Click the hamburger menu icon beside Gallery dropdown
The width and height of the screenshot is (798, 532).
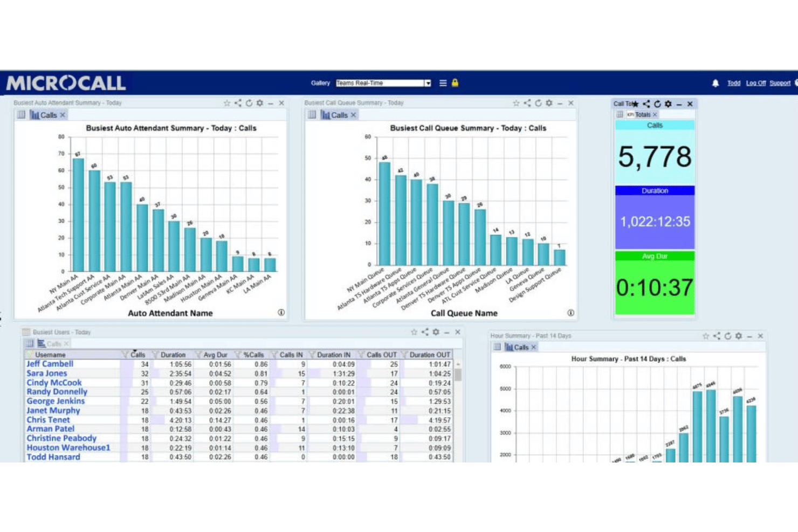(443, 83)
